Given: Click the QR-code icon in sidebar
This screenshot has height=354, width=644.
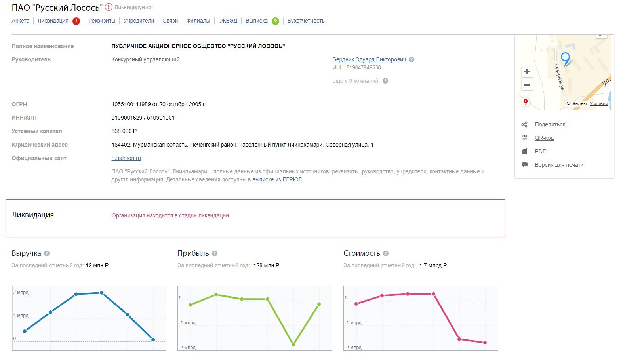Looking at the screenshot, I should pyautogui.click(x=524, y=138).
